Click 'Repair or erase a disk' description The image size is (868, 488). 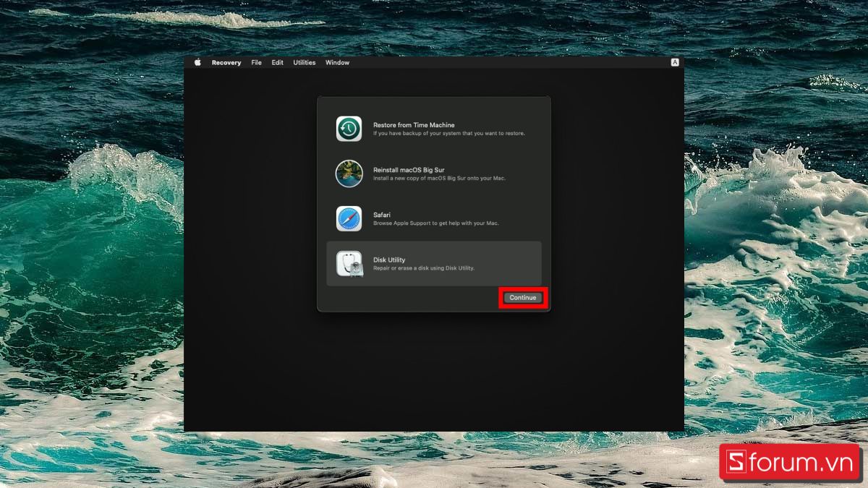click(423, 268)
